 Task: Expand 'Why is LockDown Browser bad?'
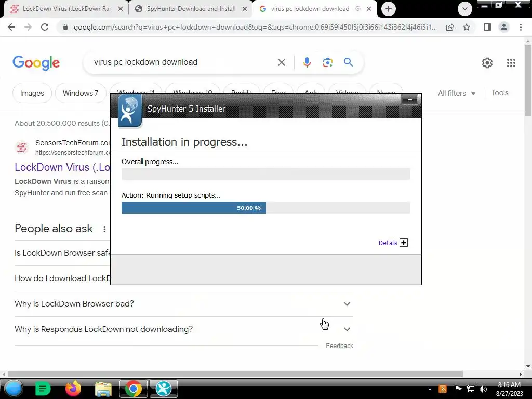183,303
